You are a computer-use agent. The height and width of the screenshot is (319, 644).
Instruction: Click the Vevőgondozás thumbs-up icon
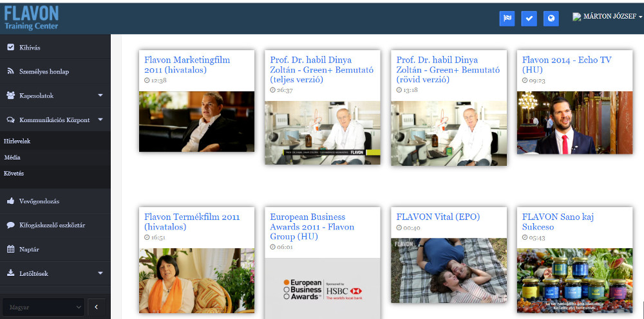pyautogui.click(x=11, y=201)
